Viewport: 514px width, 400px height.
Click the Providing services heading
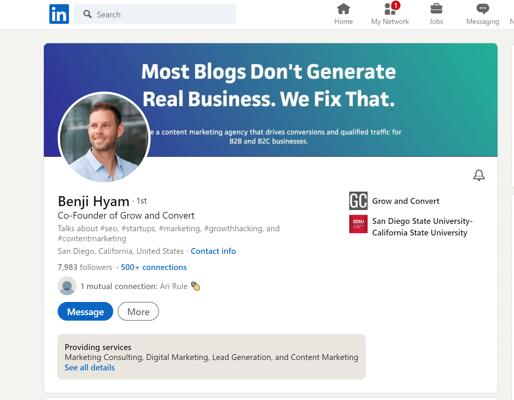(x=98, y=347)
